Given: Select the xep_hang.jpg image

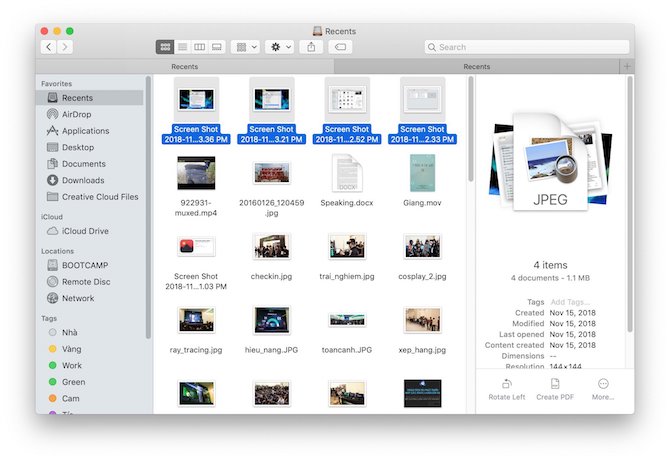Looking at the screenshot, I should (x=422, y=330).
